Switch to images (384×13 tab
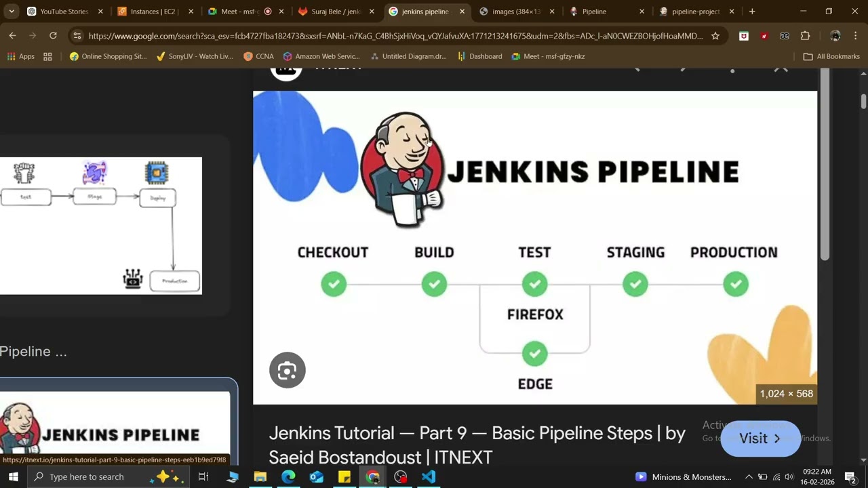868x488 pixels. click(517, 12)
